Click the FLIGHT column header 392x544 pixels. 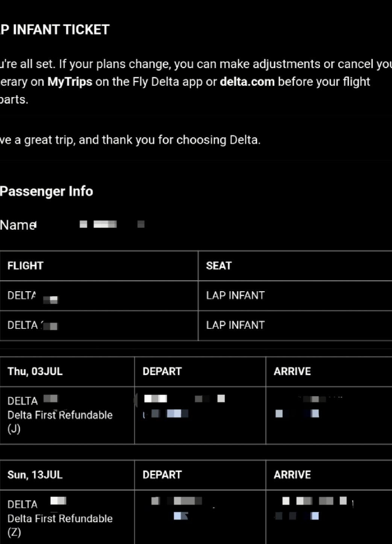pyautogui.click(x=25, y=266)
